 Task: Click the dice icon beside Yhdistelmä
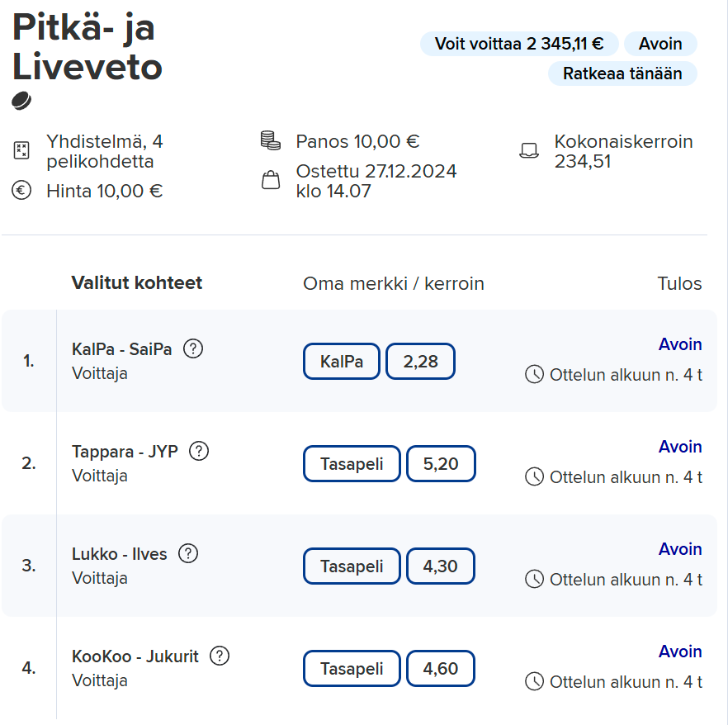[21, 150]
